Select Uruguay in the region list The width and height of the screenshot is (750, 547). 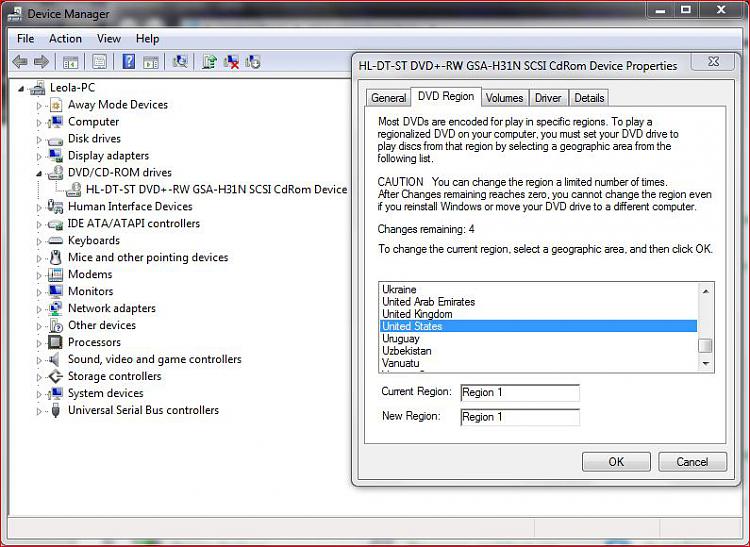pos(539,339)
